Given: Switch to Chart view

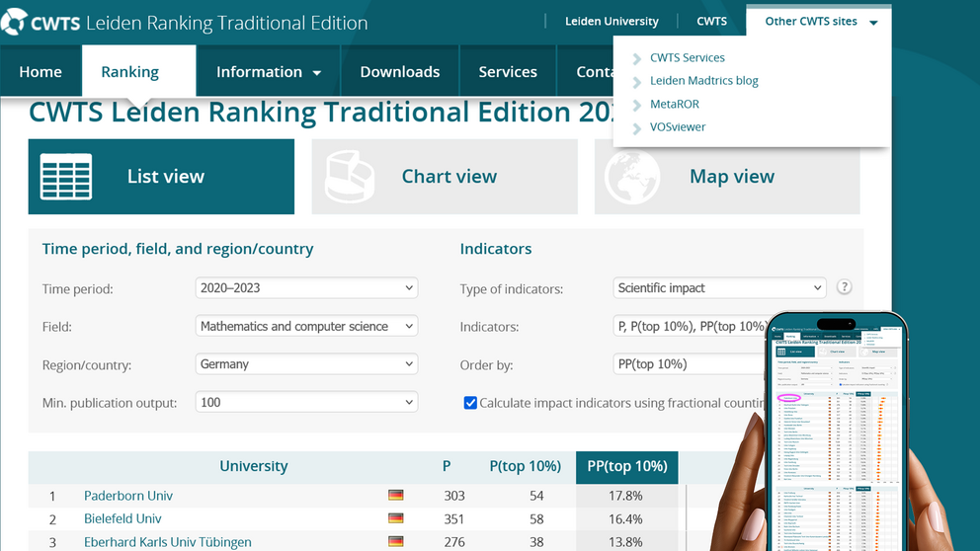Looking at the screenshot, I should tap(445, 177).
